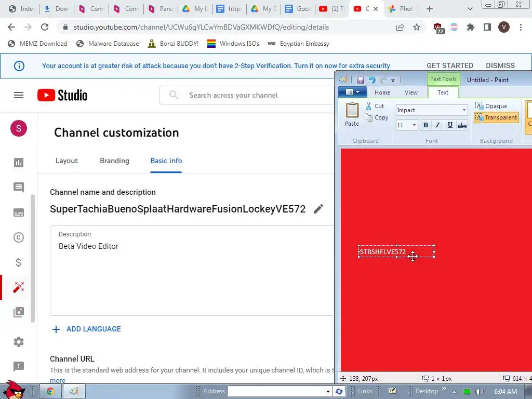Select Transparent background in Paint
Image resolution: width=532 pixels, height=399 pixels.
[x=496, y=117]
